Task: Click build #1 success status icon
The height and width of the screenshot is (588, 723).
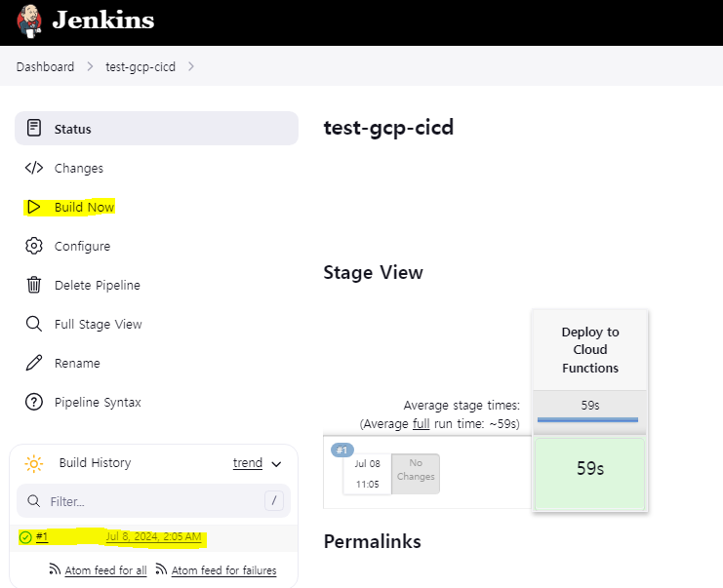Action: click(x=25, y=537)
